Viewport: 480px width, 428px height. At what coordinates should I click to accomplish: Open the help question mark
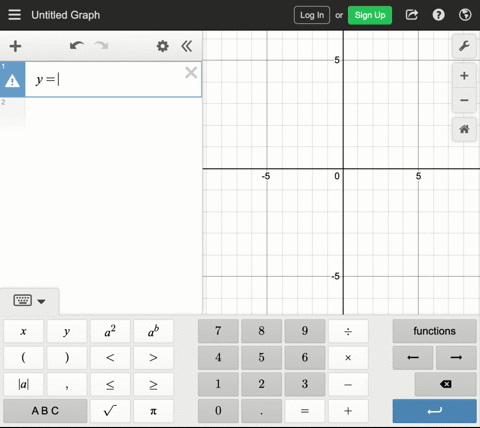438,15
